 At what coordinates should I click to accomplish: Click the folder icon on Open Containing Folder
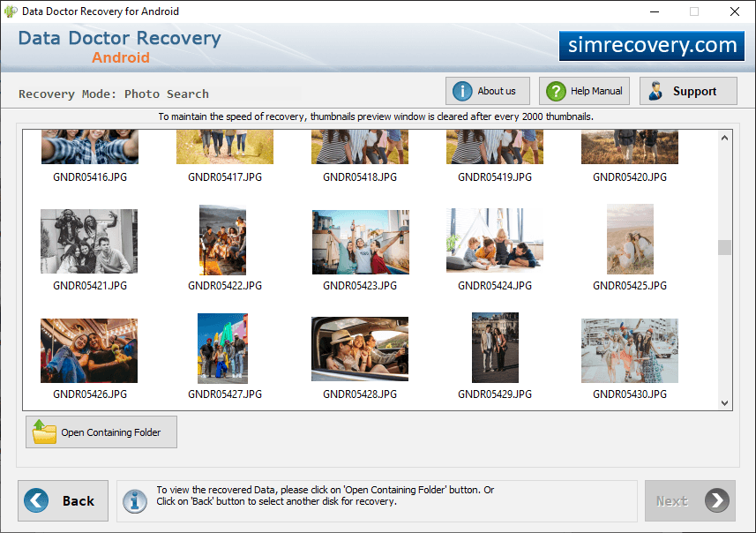click(44, 432)
